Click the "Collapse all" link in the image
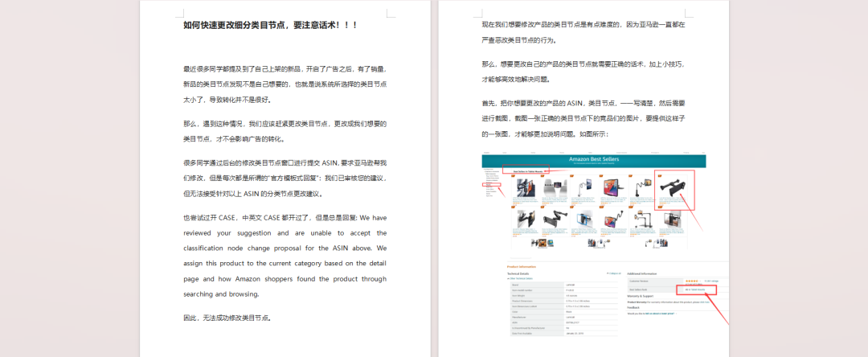The image size is (868, 357). pyautogui.click(x=615, y=273)
